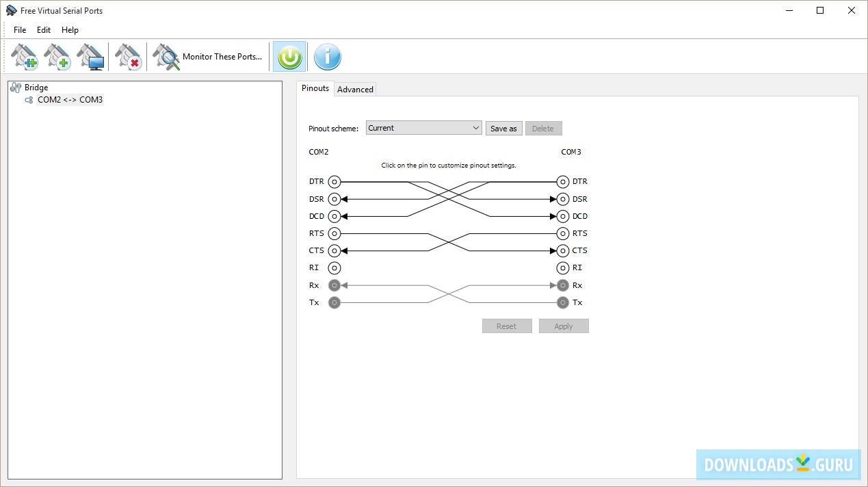Image resolution: width=868 pixels, height=487 pixels.
Task: Click the delete port (red X) toolbar icon
Action: pyautogui.click(x=128, y=57)
